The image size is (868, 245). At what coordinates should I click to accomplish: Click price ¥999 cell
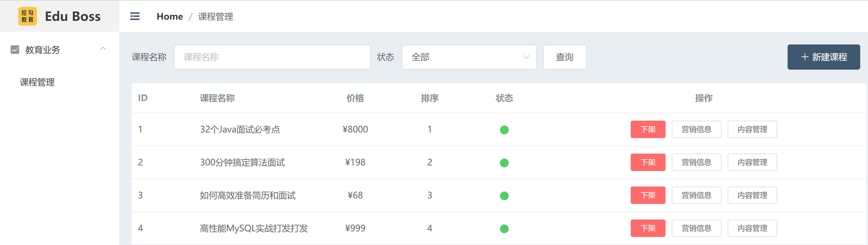pyautogui.click(x=355, y=229)
